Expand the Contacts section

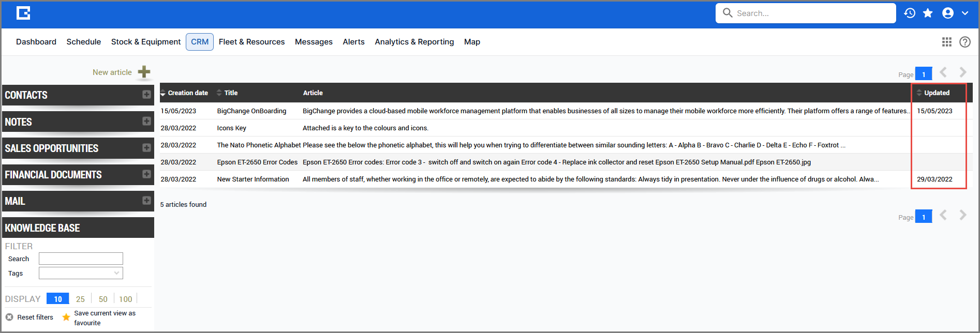coord(146,95)
